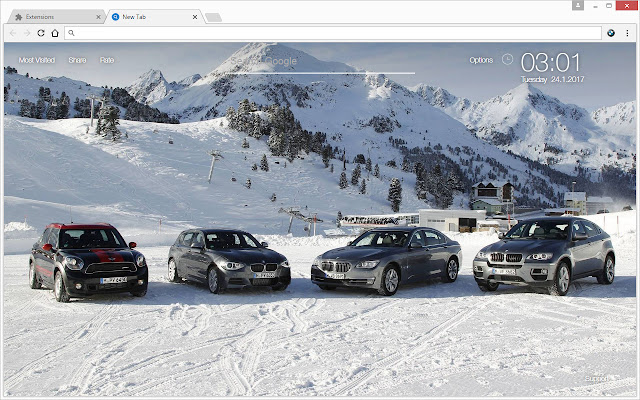
Task: Go forward to next page
Action: click(27, 33)
